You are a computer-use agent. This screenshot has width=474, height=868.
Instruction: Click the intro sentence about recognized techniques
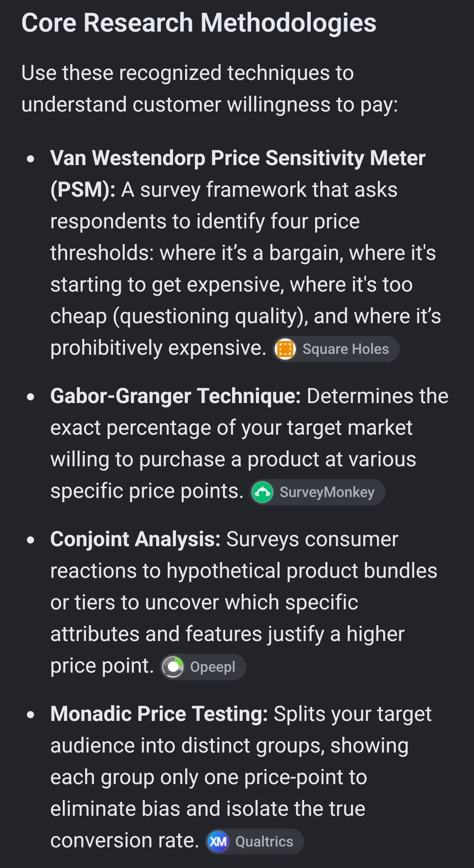210,89
